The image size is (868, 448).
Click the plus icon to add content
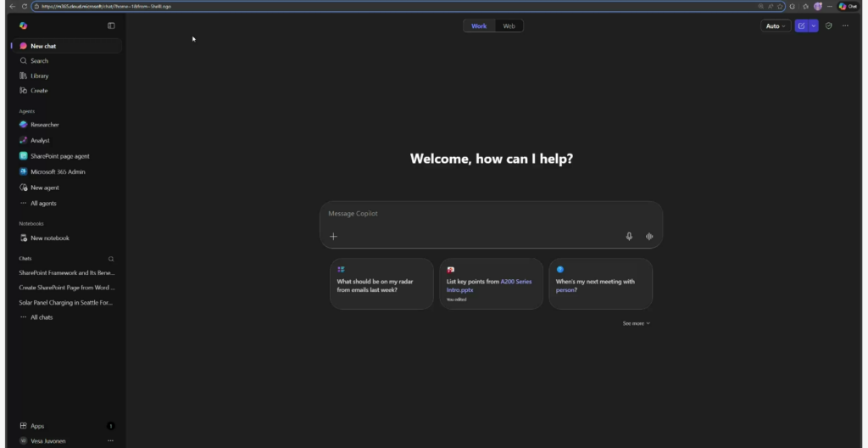[x=333, y=237]
